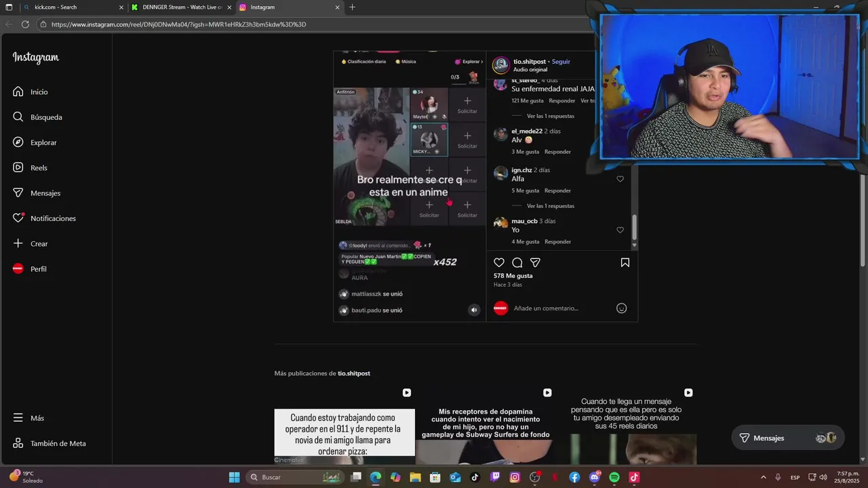Open 45 reels diarios thumbnail

click(x=626, y=426)
